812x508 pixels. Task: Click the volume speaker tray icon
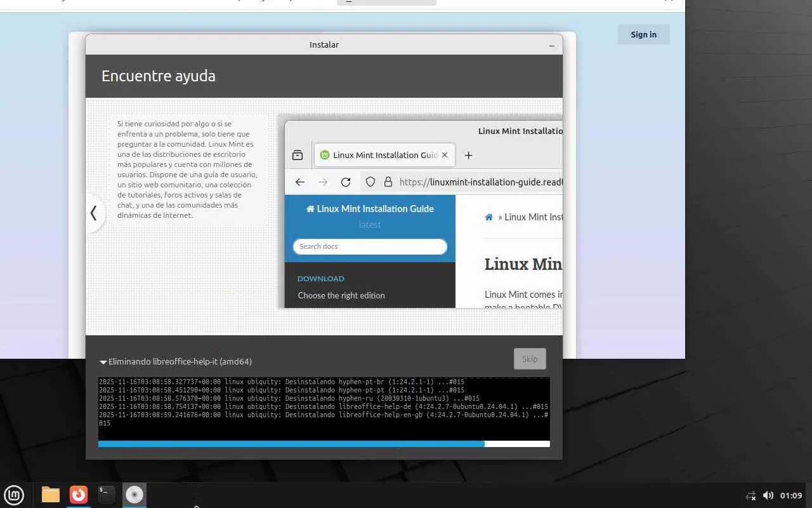point(768,495)
